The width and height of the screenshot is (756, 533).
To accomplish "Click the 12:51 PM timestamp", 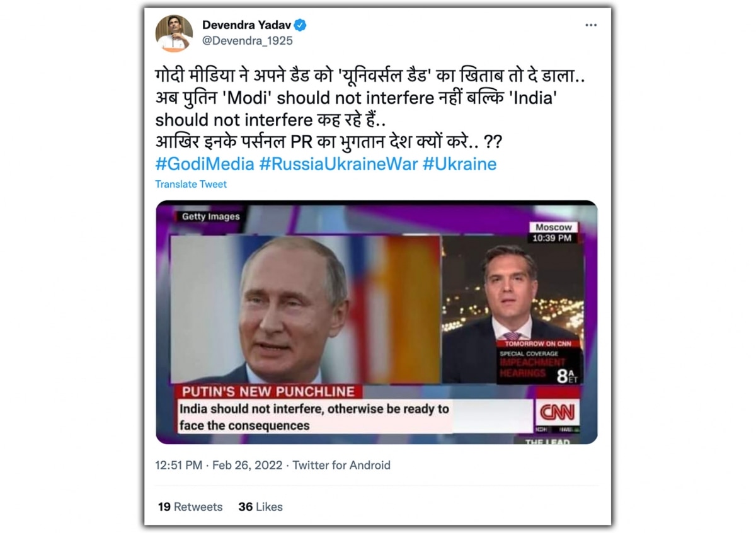I will coord(179,465).
